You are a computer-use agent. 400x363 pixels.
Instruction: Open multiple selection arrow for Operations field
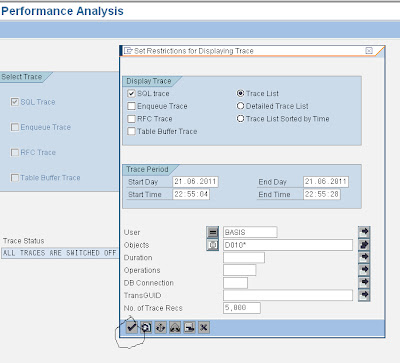click(364, 270)
